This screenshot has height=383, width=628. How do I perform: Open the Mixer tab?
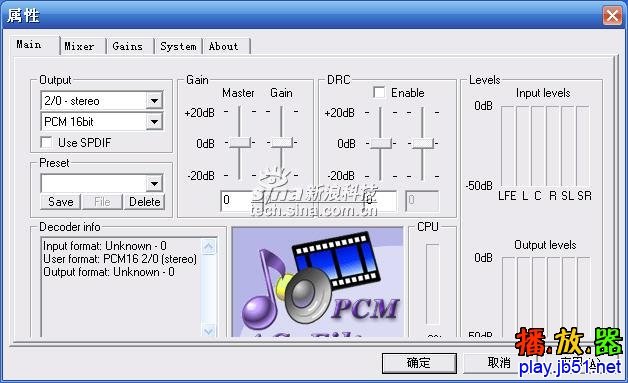click(x=83, y=46)
